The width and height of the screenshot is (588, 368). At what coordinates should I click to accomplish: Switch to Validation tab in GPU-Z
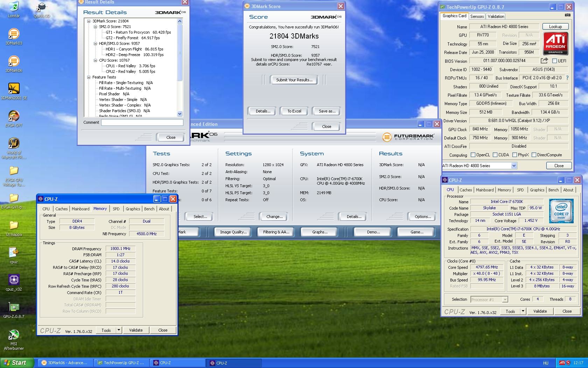pos(496,16)
